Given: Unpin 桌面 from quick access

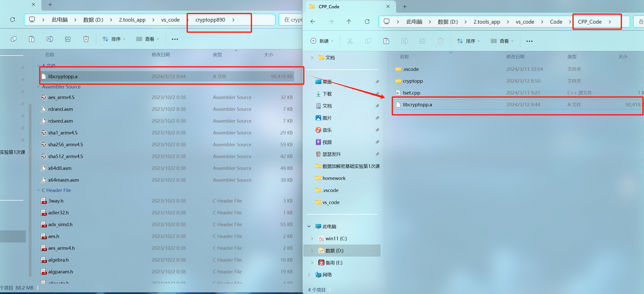Looking at the screenshot, I should click(377, 82).
